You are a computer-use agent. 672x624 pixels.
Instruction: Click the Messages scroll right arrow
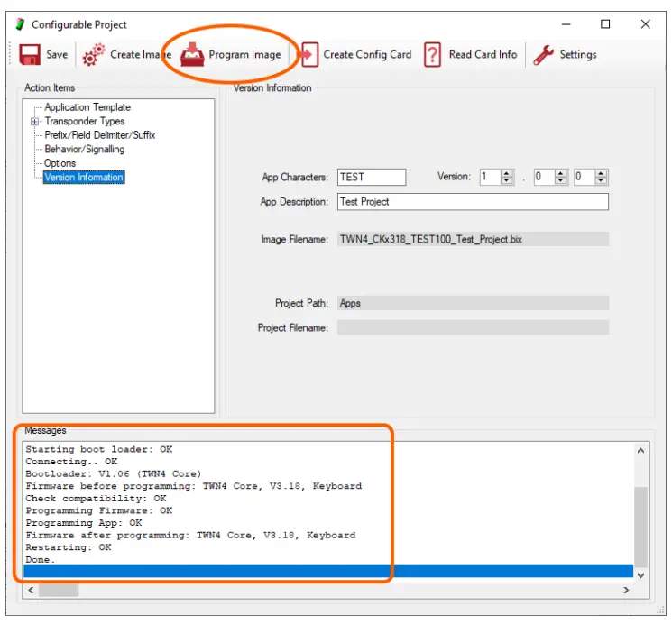pos(626,590)
